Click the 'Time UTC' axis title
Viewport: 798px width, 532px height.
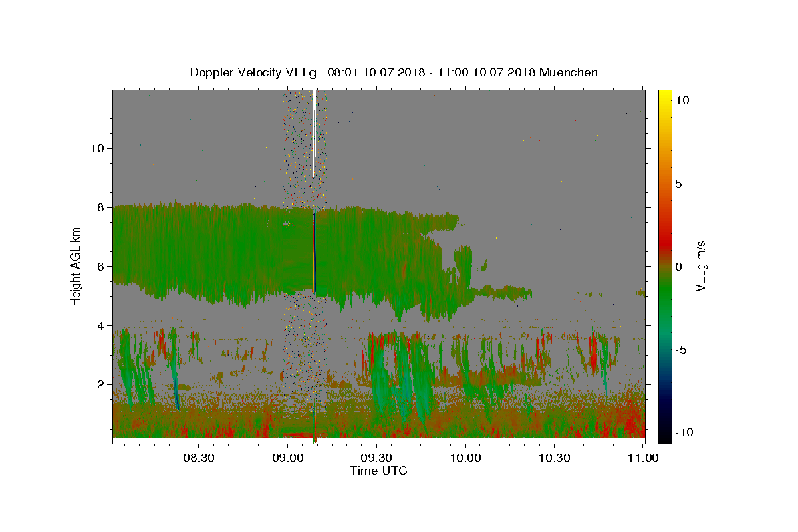click(378, 471)
